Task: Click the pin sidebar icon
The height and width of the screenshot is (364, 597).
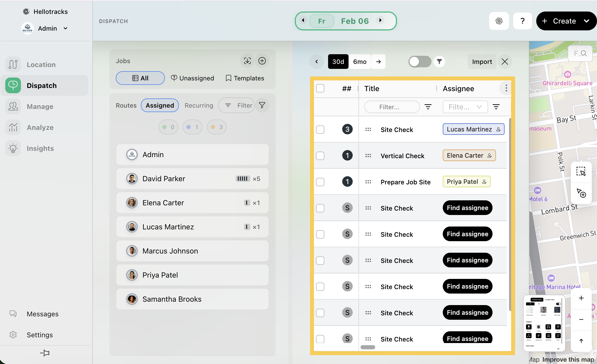Action: [45, 353]
